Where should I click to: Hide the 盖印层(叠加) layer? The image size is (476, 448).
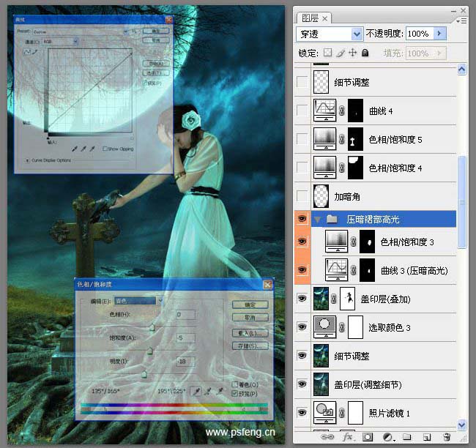[302, 299]
